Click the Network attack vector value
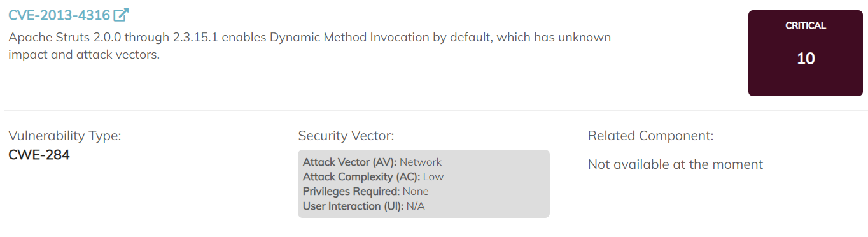 pos(421,162)
